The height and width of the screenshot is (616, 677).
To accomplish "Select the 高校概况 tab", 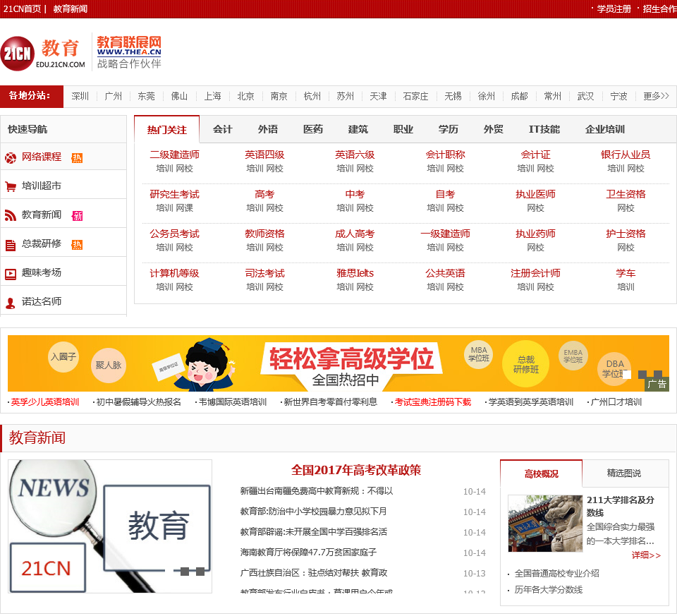I will coord(541,474).
